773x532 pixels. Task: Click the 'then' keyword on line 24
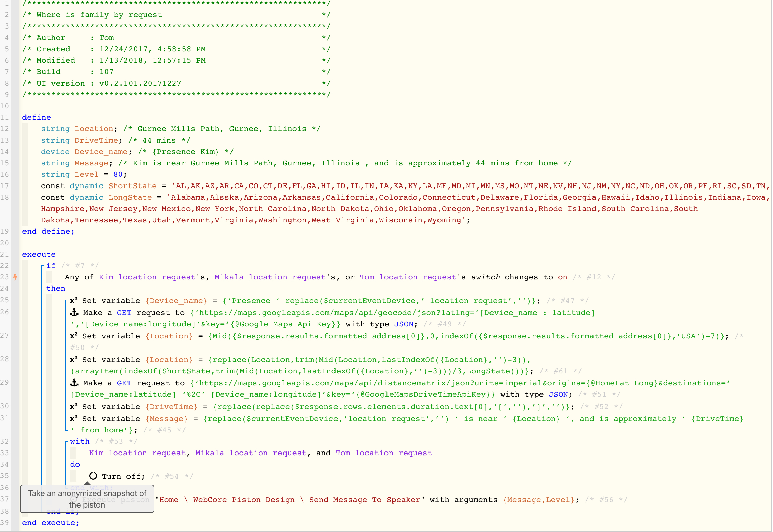point(56,288)
